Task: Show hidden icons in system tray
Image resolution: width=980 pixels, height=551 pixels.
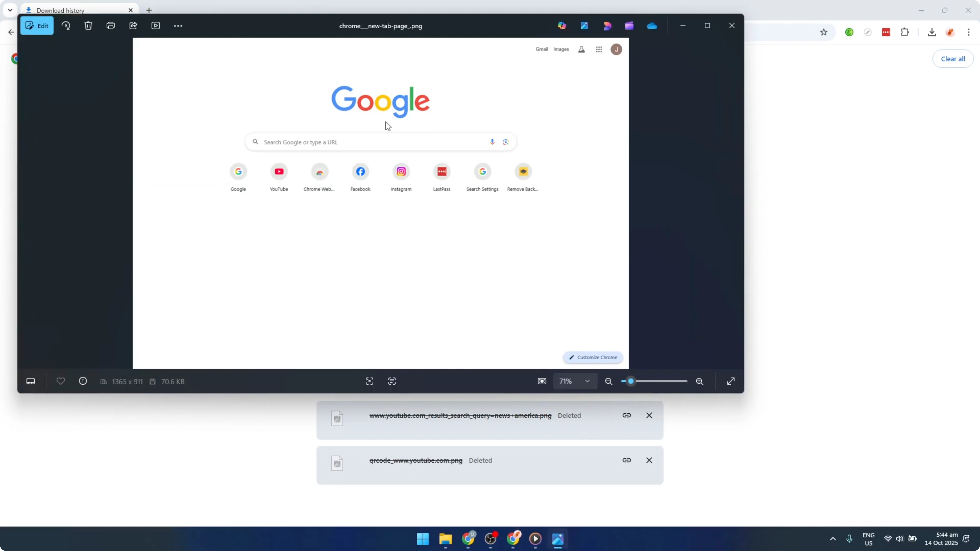Action: [833, 539]
